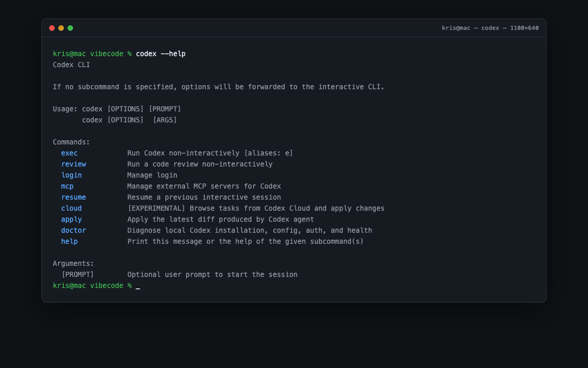Screen dimensions: 588x368
Task: Click the 'resume' command name
Action: 73,197
